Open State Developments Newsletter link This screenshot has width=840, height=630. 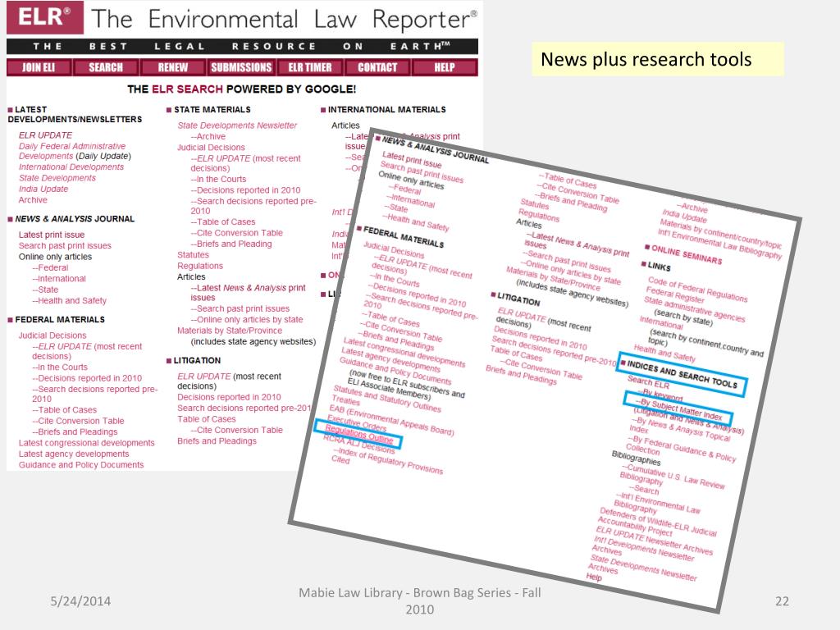tap(237, 126)
